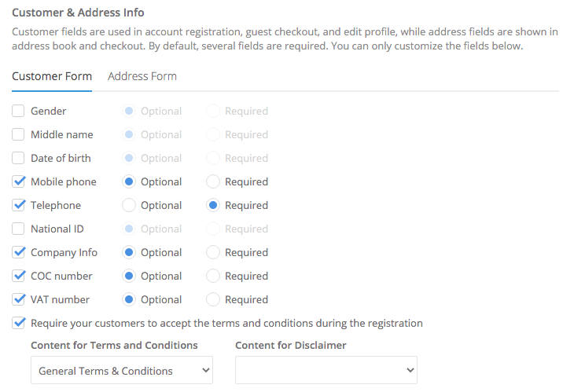
Task: Tick the Middle name checkbox
Action: 19,135
